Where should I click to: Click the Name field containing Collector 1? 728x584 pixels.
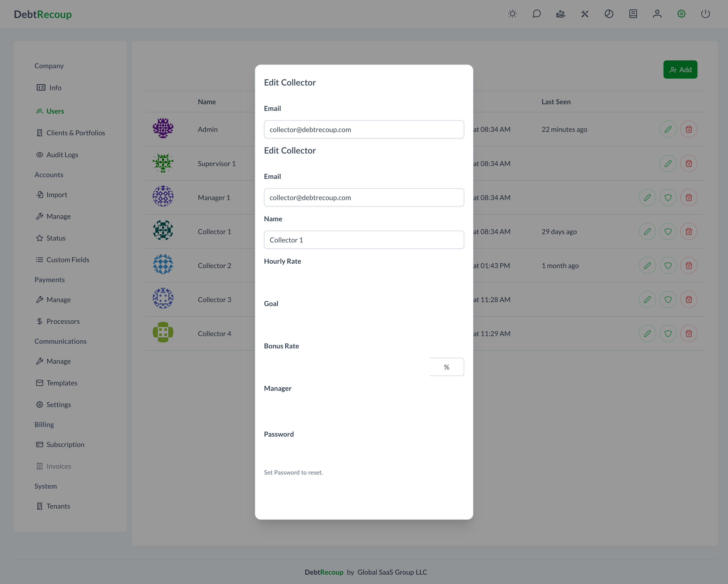pos(364,240)
